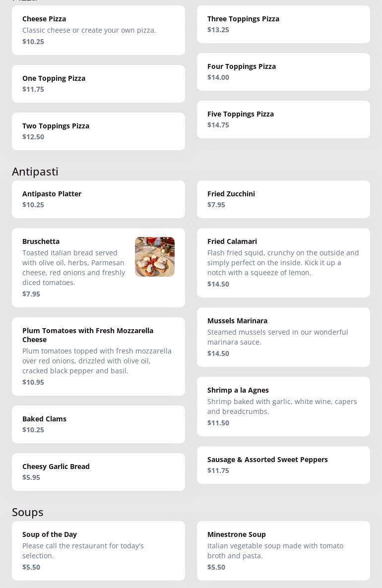Image resolution: width=382 pixels, height=588 pixels.
Task: Add Cheesy Garlic Bread for $5.95
Action: point(98,472)
